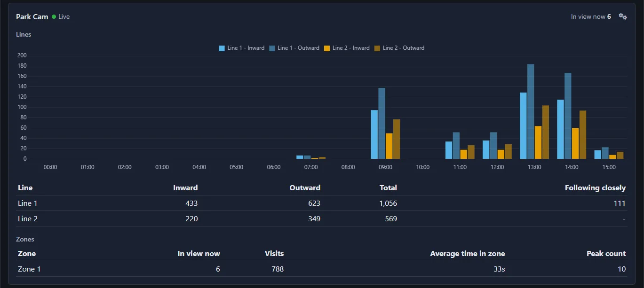Viewport: 644px width, 288px height.
Task: Click Line 1 outward value 623
Action: click(314, 203)
